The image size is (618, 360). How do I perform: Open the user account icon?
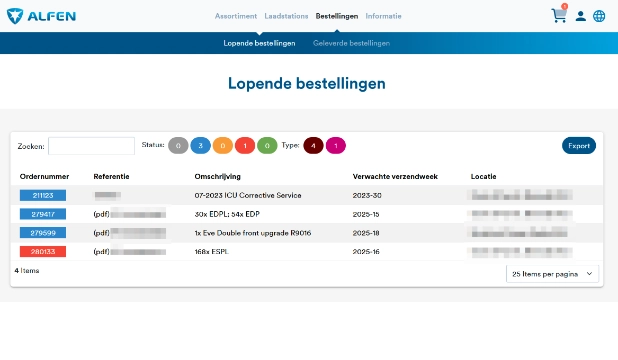click(580, 16)
